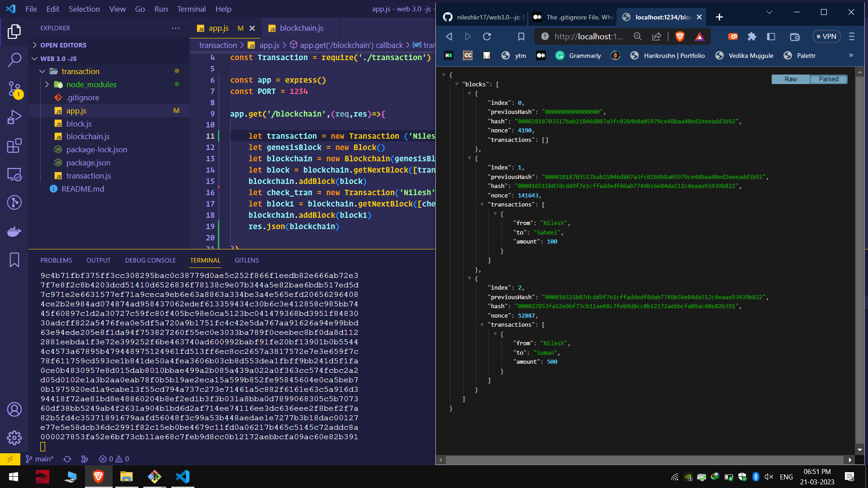868x488 pixels.
Task: Open the Brave Wallet icon
Action: point(795,37)
